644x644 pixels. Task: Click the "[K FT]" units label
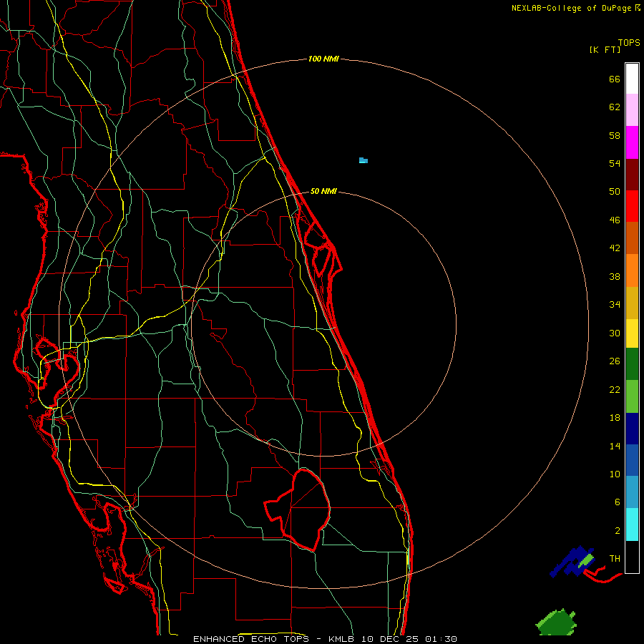point(605,49)
